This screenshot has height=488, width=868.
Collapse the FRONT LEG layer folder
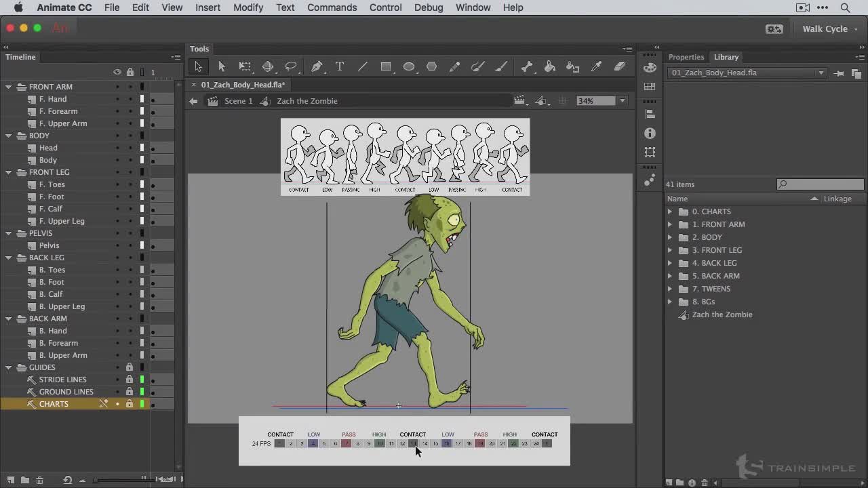[9, 172]
